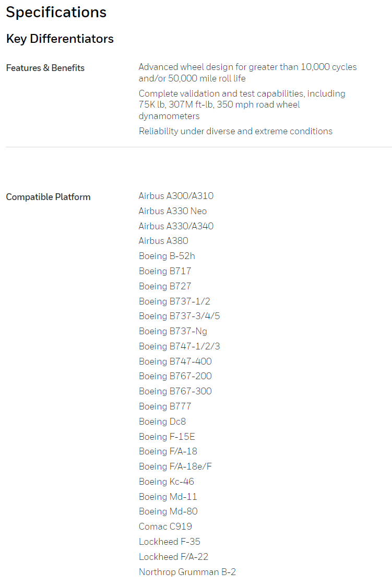
Task: Click the Compatible Platform label
Action: 48,197
